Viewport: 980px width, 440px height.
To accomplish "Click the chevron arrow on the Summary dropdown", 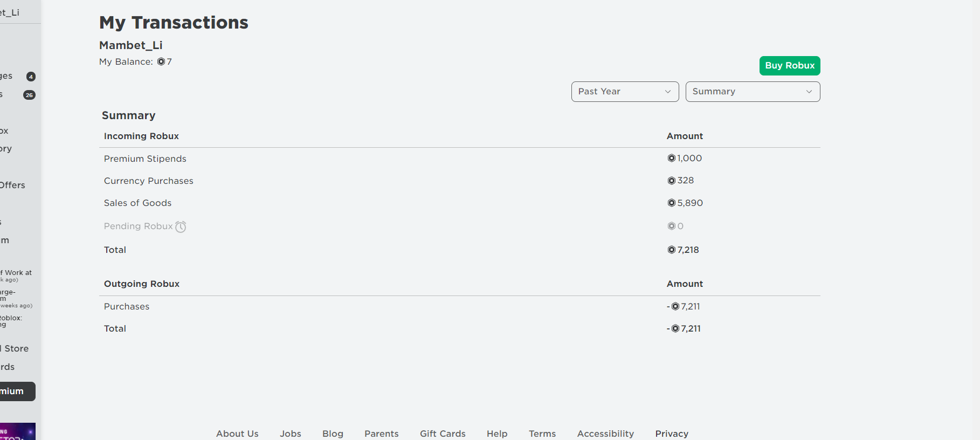I will coord(809,92).
